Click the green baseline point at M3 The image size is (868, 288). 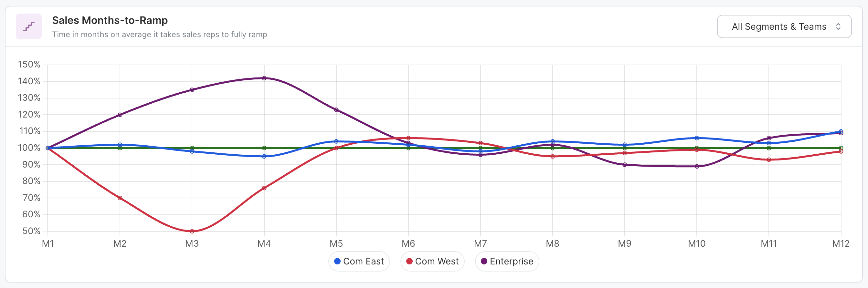pyautogui.click(x=192, y=148)
